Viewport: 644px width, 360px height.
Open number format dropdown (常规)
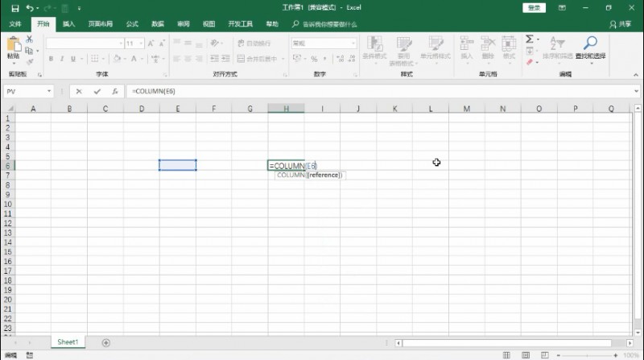pos(353,43)
